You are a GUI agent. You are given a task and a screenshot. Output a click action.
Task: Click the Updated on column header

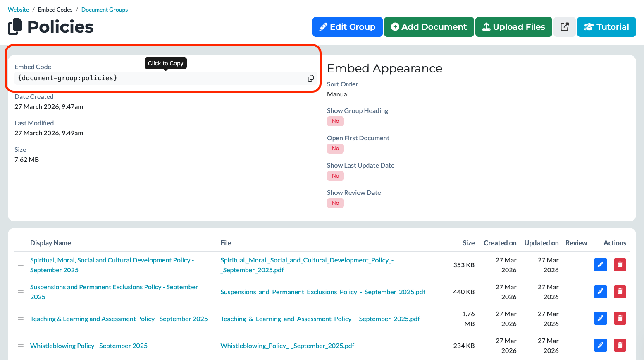541,243
